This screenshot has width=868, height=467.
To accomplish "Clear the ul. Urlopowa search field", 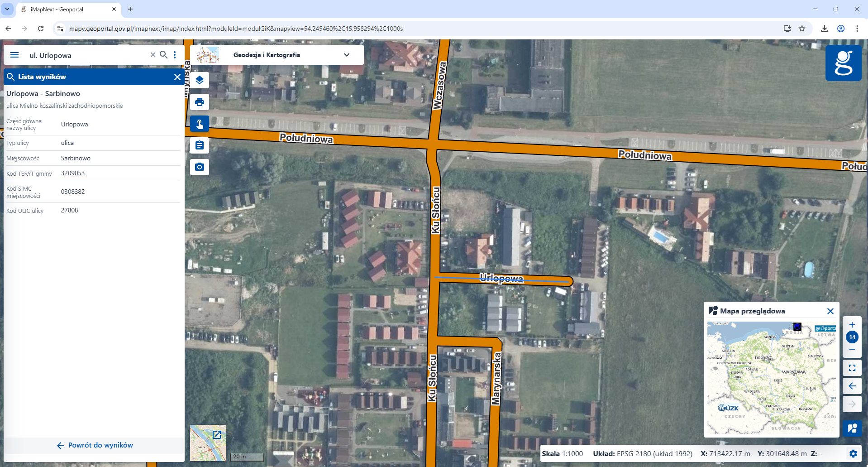I will click(153, 55).
